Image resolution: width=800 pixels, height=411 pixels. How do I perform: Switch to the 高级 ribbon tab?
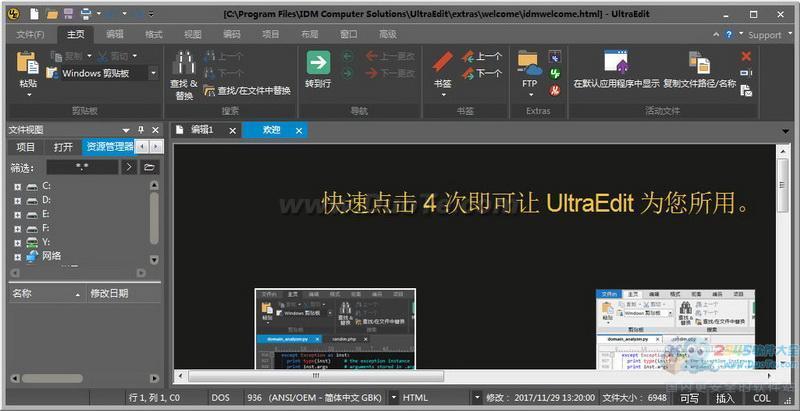pos(387,35)
